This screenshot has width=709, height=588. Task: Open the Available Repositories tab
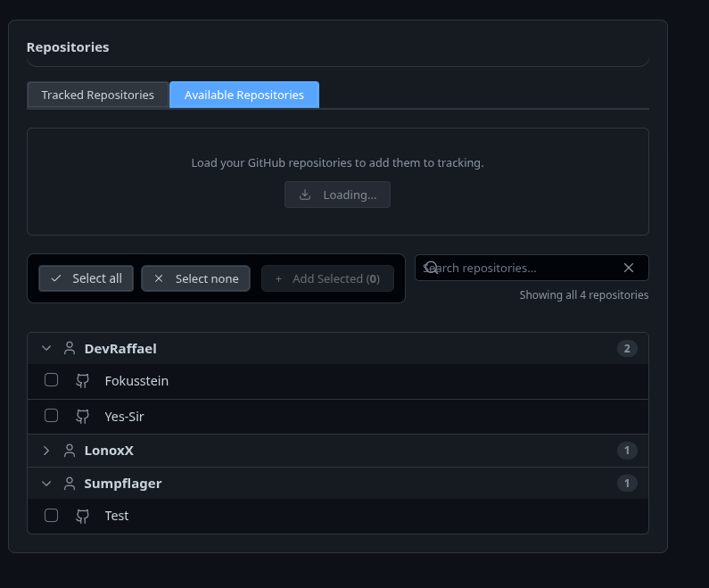point(244,95)
